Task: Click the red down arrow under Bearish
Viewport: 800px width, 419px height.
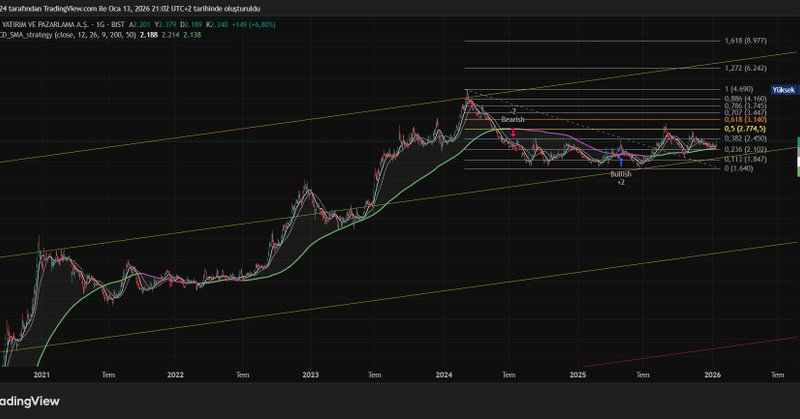Action: click(513, 133)
